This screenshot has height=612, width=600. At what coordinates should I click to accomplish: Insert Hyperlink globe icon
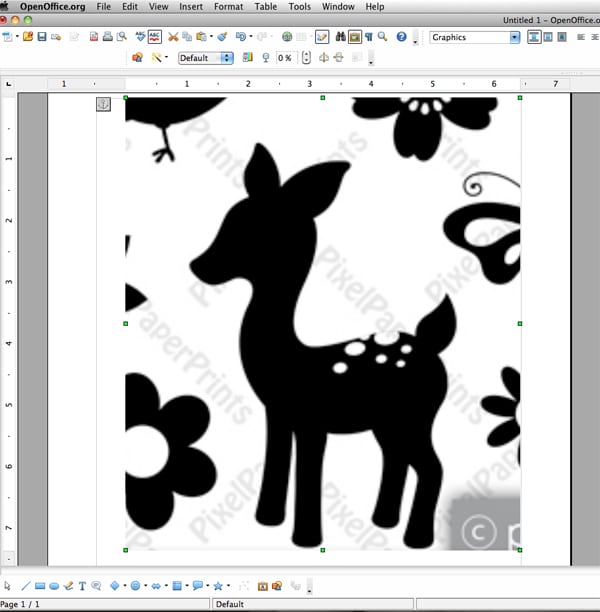tap(287, 37)
